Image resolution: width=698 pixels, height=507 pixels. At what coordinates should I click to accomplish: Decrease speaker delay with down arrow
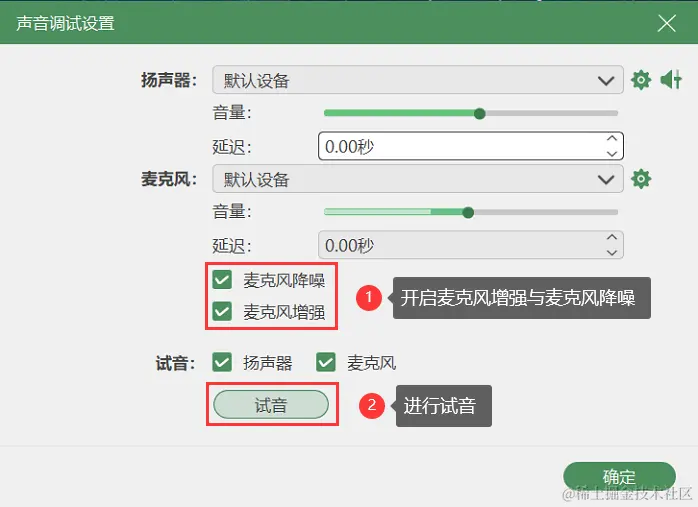pyautogui.click(x=612, y=154)
